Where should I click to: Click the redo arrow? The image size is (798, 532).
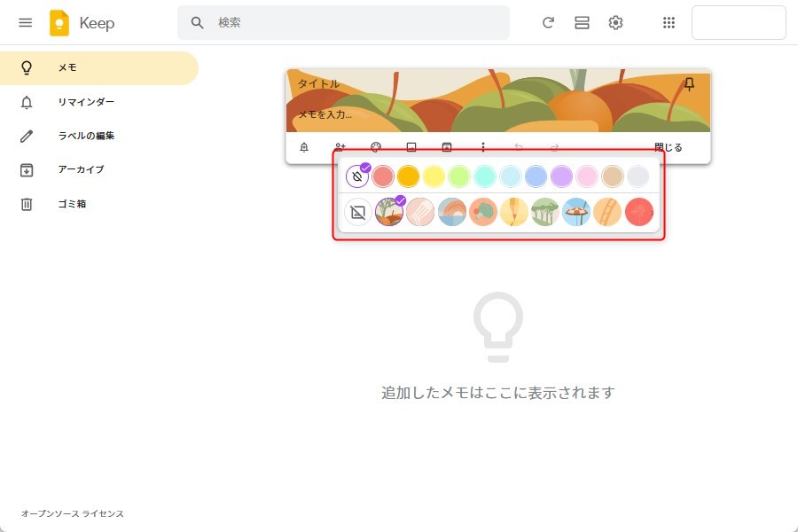[x=554, y=147]
